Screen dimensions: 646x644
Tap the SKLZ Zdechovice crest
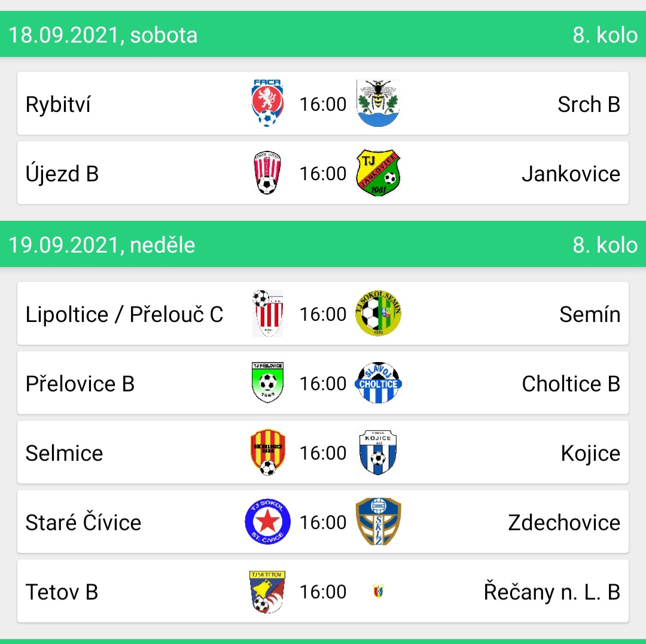click(x=378, y=521)
